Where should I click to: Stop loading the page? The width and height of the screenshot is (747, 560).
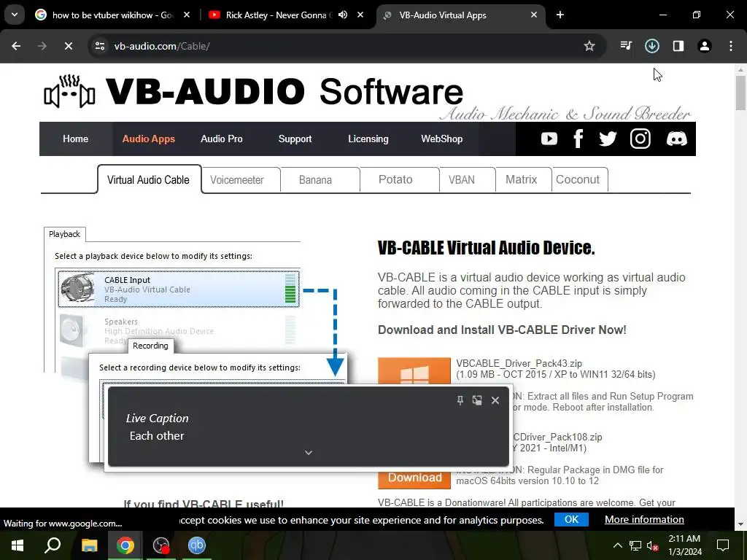[x=68, y=46]
